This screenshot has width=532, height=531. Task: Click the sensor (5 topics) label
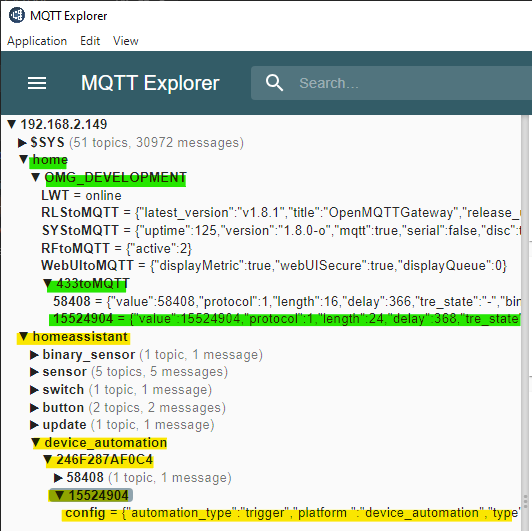tap(64, 372)
